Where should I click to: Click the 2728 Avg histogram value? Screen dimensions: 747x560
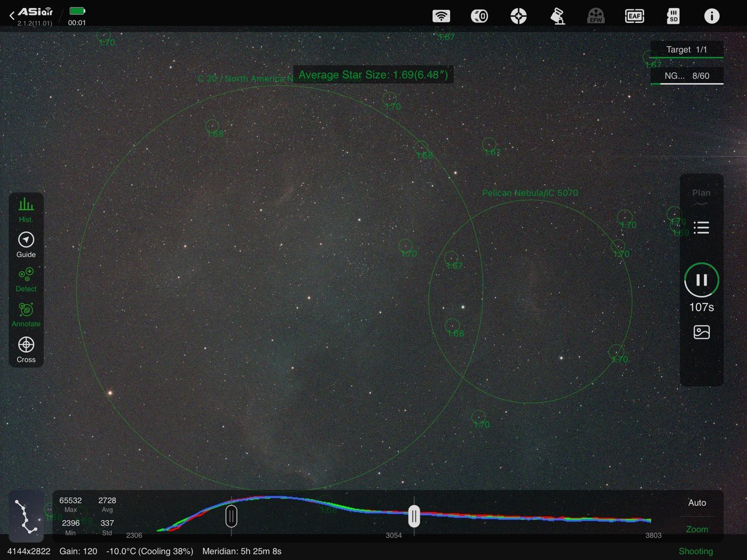tap(107, 500)
